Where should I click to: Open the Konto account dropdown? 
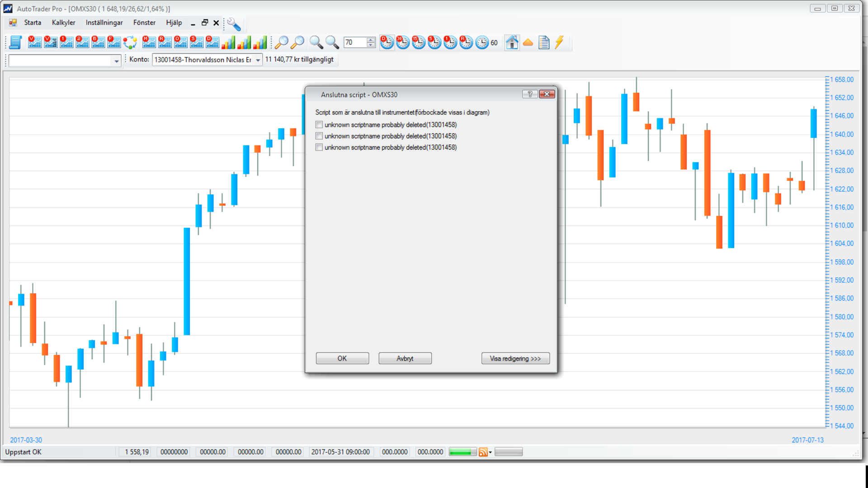(258, 60)
